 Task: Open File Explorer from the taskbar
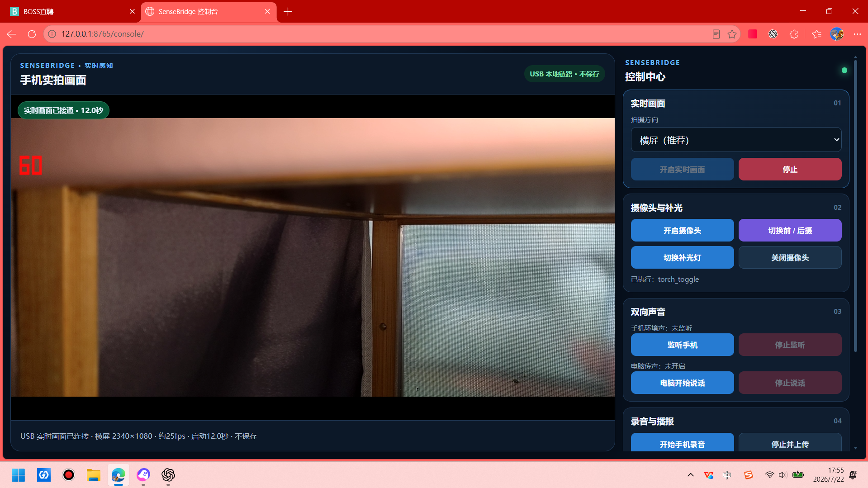(93, 475)
